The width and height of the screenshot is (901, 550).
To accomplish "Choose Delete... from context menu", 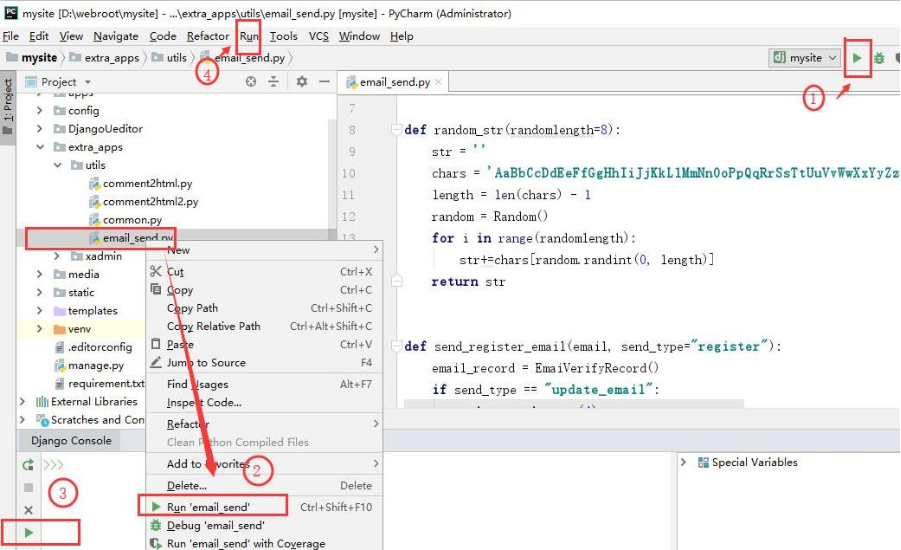I will [x=264, y=486].
